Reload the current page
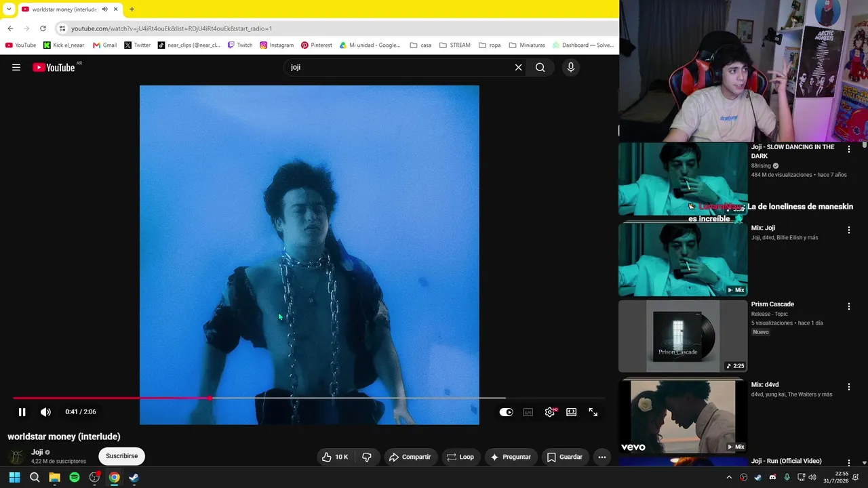Screen dimensions: 868x488 (x=43, y=28)
